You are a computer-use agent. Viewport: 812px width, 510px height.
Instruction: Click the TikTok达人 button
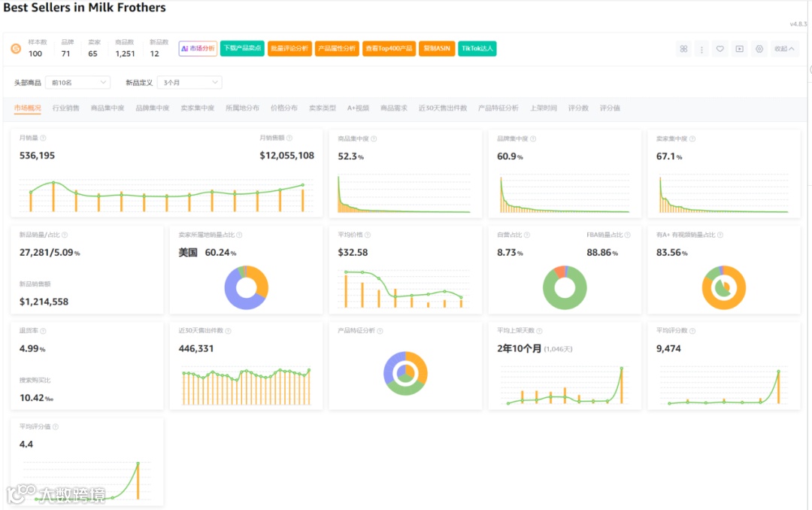[x=477, y=48]
